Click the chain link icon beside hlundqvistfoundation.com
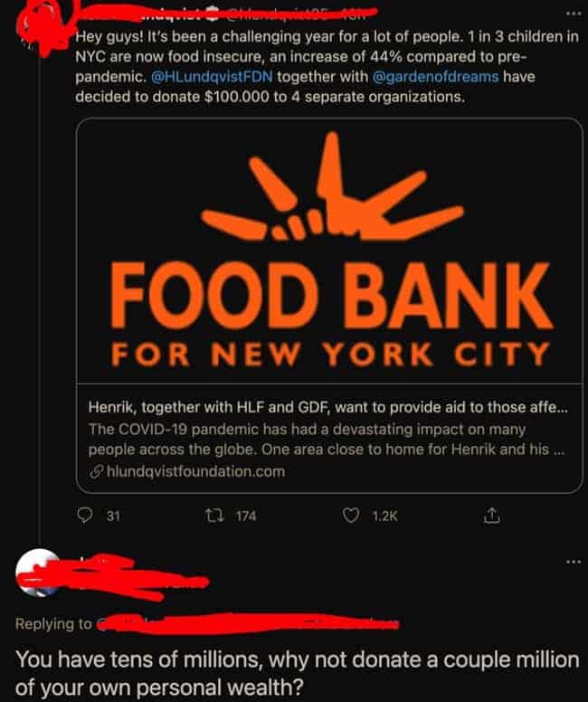This screenshot has height=702, width=588. (96, 471)
